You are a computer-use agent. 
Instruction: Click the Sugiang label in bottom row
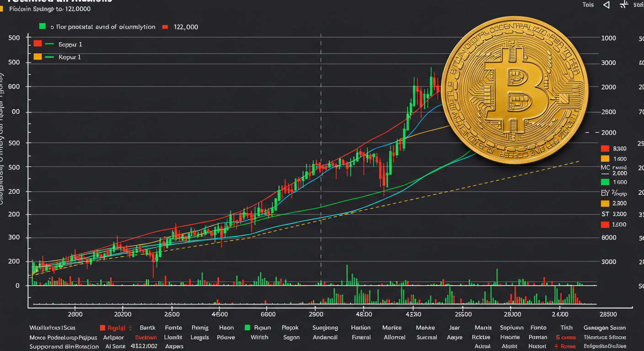click(x=325, y=328)
